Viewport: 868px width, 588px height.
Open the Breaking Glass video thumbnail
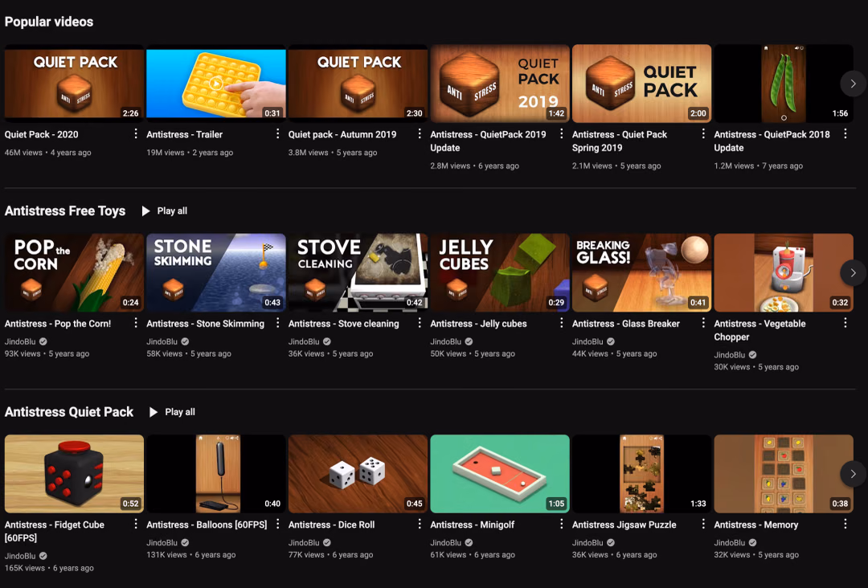[641, 272]
